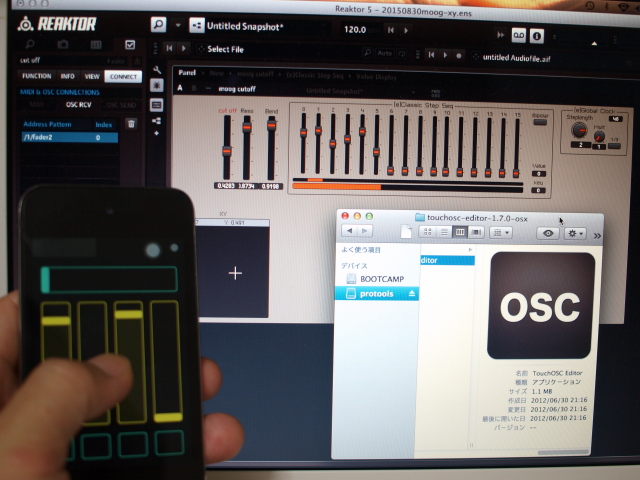Click the snapshot tree icon beside Untitled Snapshot
Image resolution: width=640 pixels, height=480 pixels.
(x=197, y=26)
